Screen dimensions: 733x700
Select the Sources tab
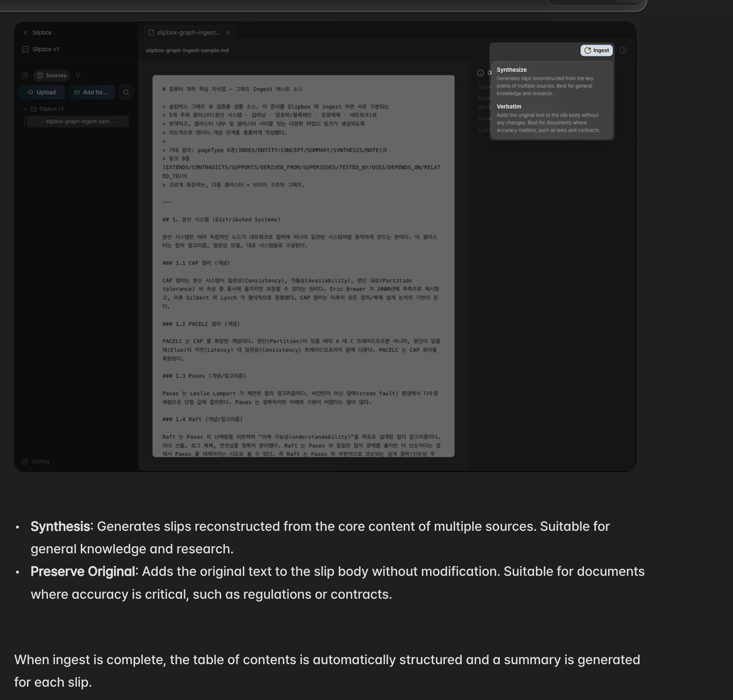pos(52,75)
